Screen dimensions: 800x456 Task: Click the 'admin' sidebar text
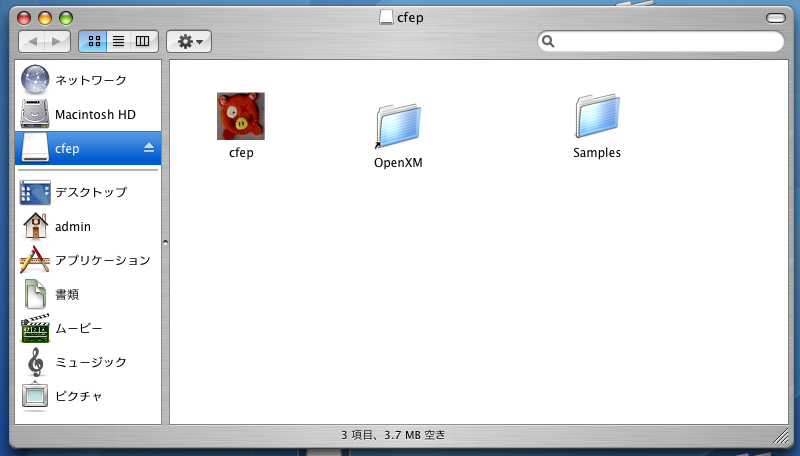(x=73, y=226)
